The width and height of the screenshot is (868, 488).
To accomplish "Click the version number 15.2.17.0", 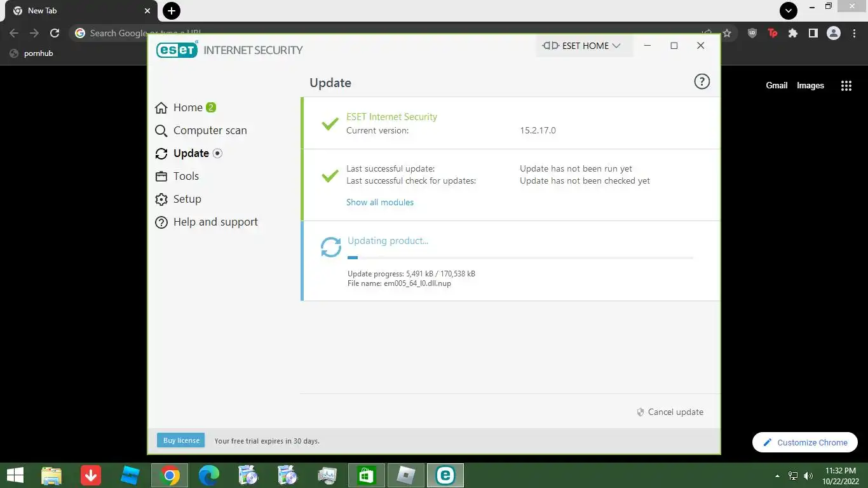I will [x=538, y=130].
